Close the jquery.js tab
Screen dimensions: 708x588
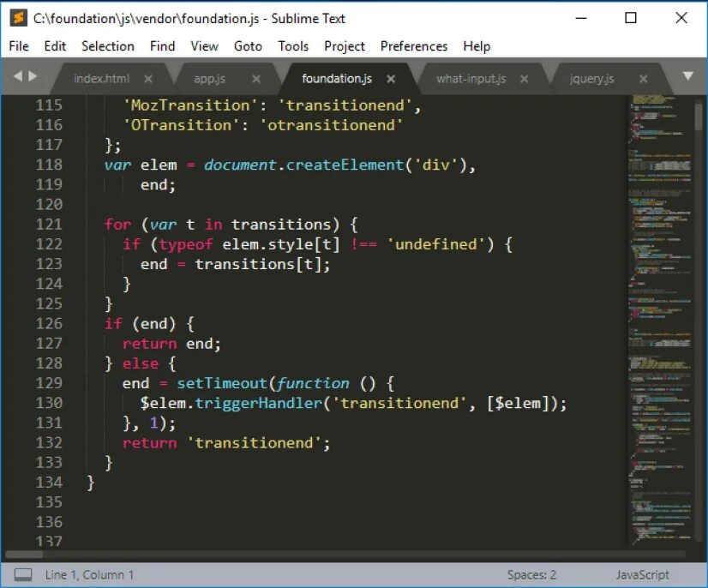coord(644,79)
